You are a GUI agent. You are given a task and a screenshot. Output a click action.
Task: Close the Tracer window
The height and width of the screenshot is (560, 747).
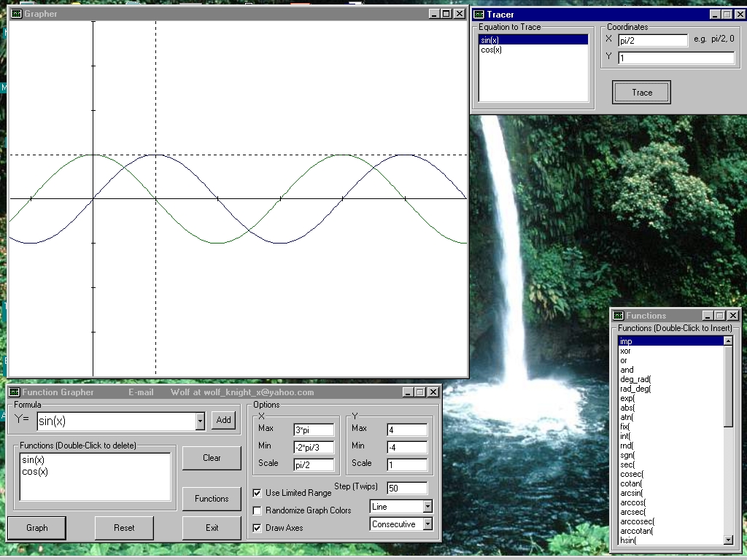coord(741,15)
